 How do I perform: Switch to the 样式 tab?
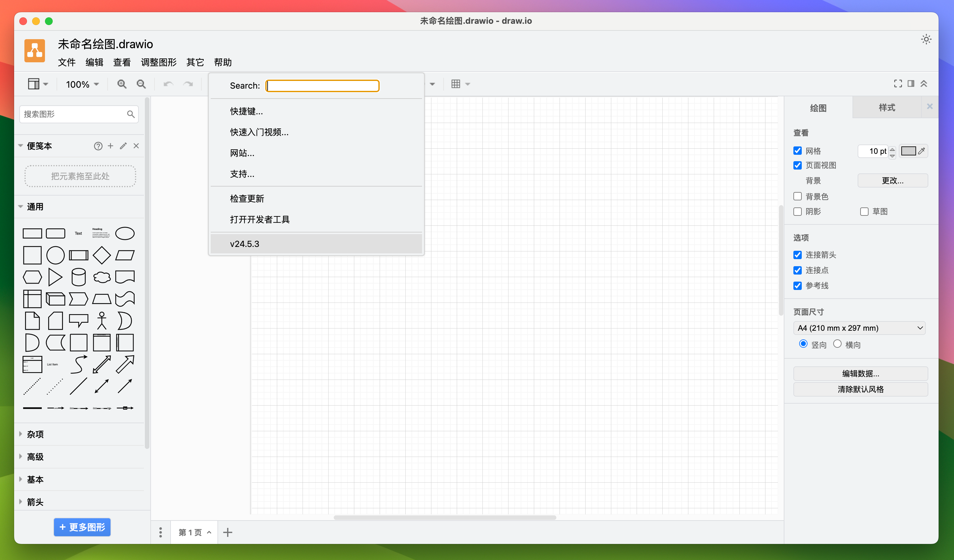(887, 108)
